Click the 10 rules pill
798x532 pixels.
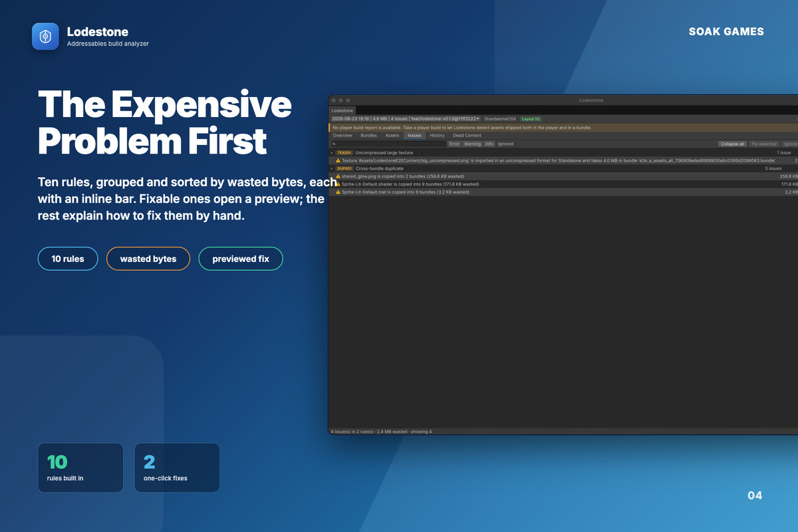tap(68, 259)
